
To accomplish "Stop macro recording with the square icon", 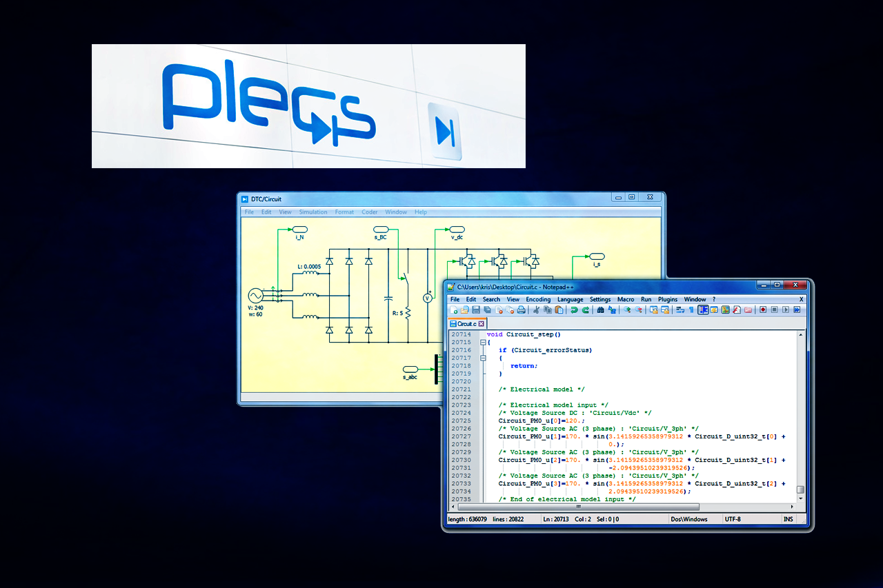I will pos(774,310).
